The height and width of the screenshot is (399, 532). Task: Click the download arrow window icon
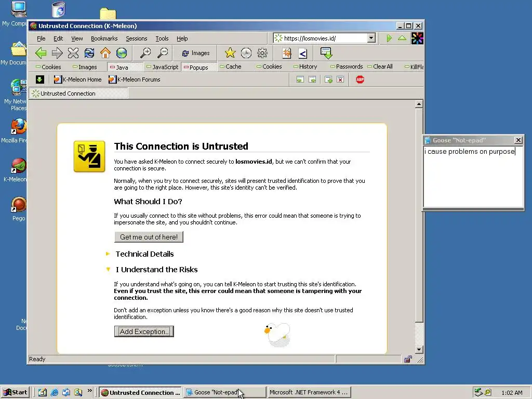click(x=326, y=53)
